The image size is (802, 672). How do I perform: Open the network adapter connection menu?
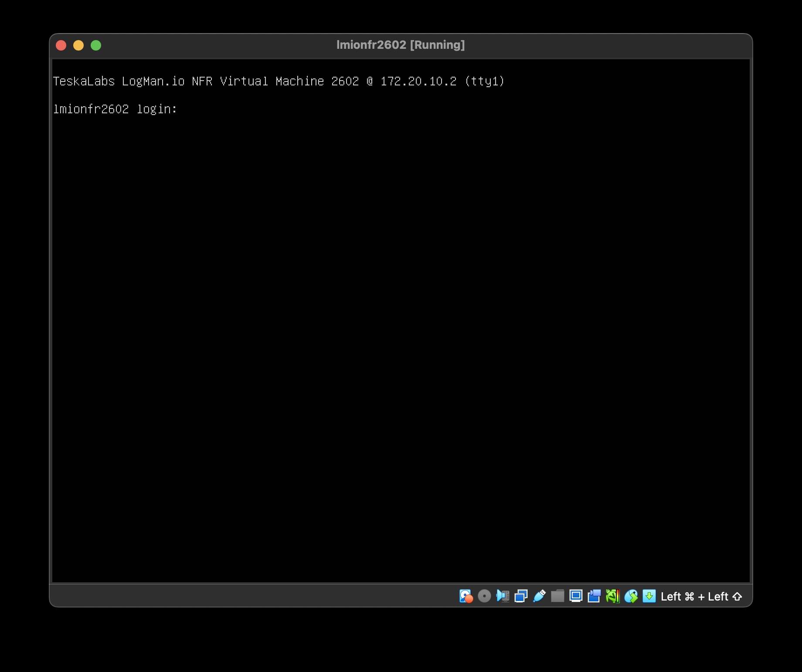pos(521,596)
